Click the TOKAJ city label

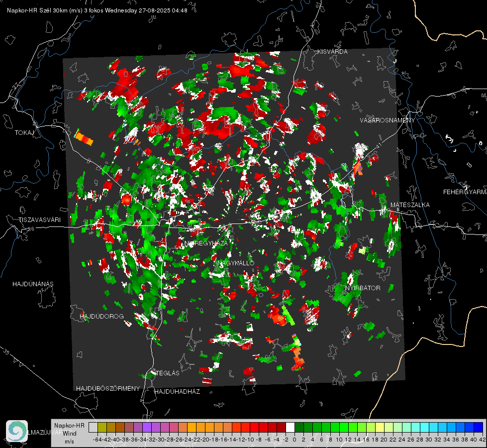coord(24,133)
